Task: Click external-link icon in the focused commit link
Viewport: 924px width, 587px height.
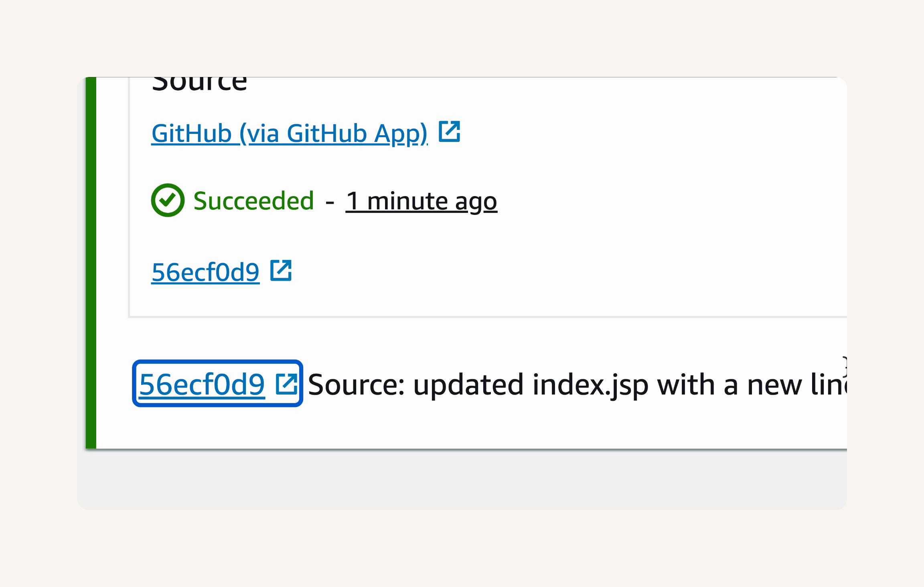Action: 286,384
